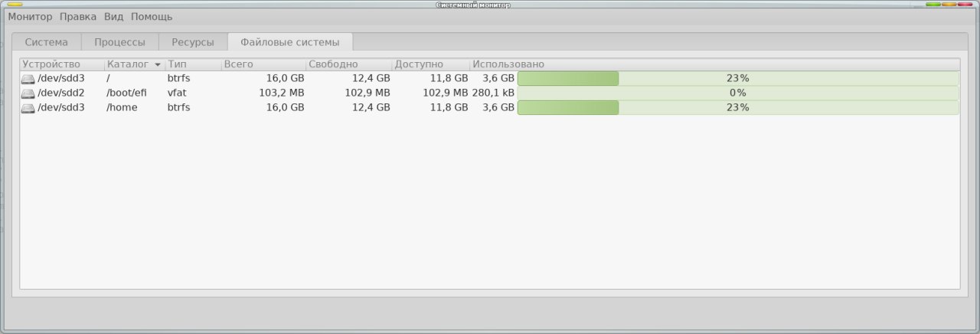Open the Вид menu
This screenshot has width=980, height=334.
[113, 16]
